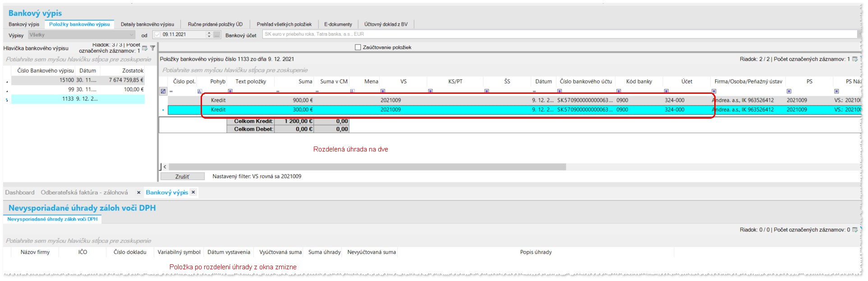Click the Zrušiť filter button

pos(183,176)
